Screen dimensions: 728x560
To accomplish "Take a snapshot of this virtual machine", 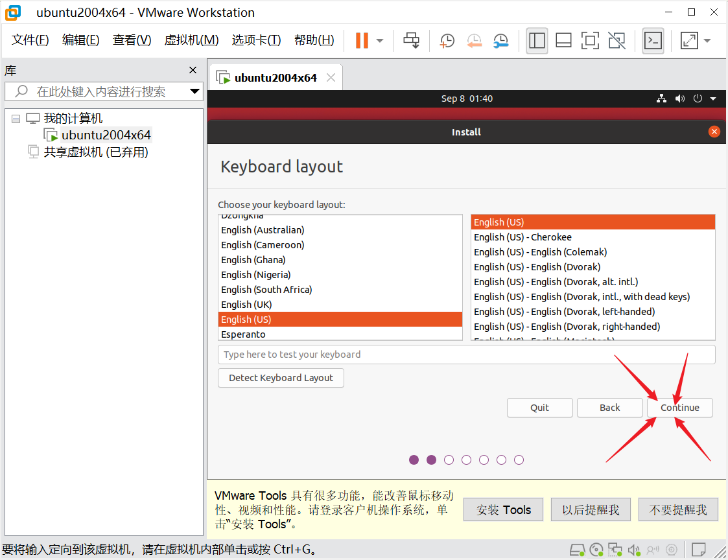I will [447, 41].
